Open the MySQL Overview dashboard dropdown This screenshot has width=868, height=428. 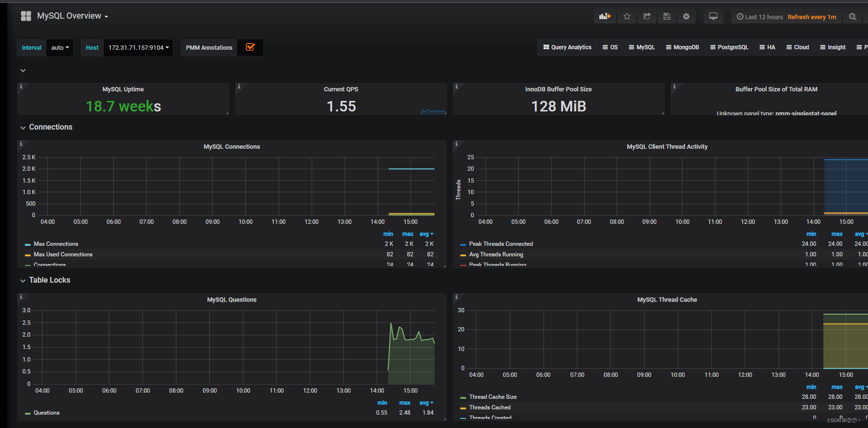(73, 16)
